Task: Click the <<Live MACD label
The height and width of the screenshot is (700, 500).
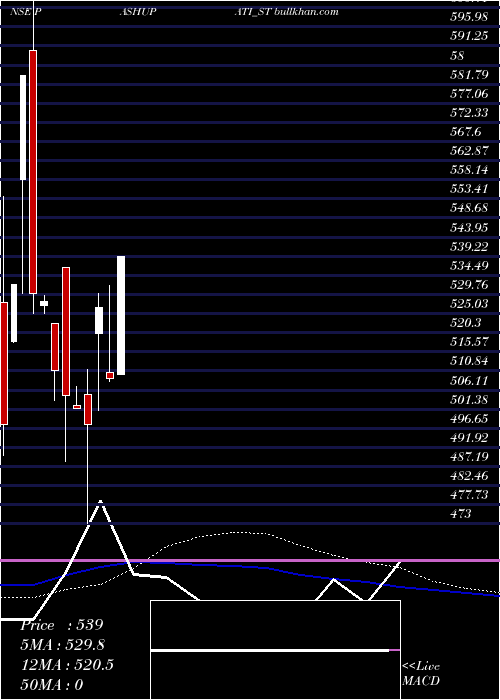Action: click(421, 673)
